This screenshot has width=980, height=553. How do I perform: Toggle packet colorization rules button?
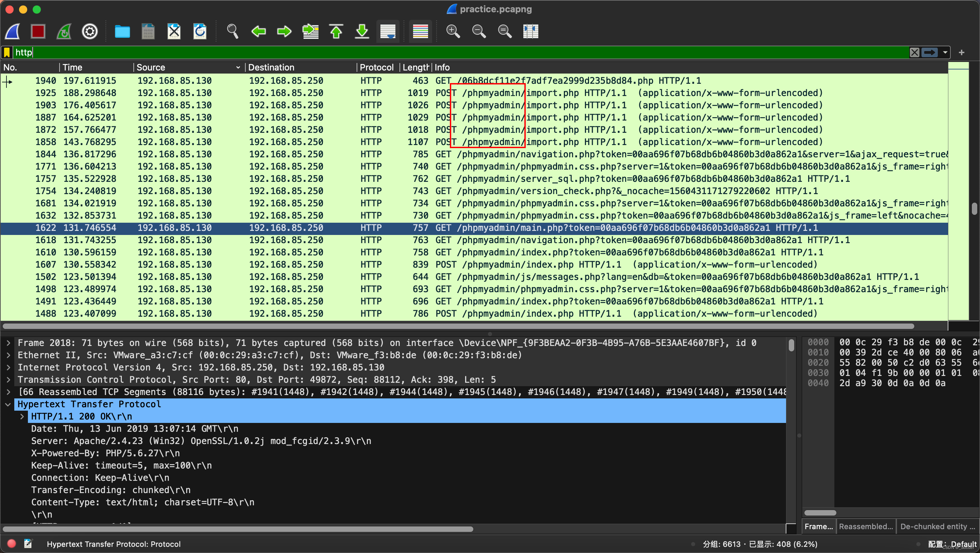(x=420, y=31)
